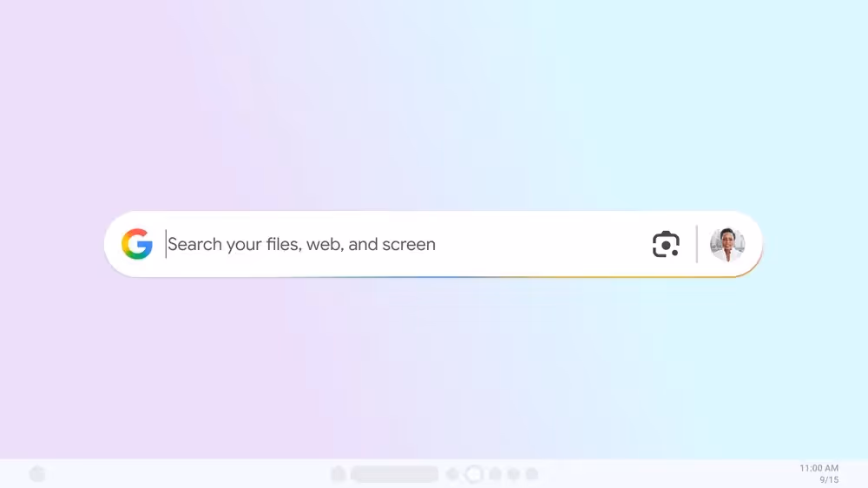Click the faded taskbar icon left of the pill
Image resolution: width=868 pixels, height=488 pixels.
coord(339,474)
